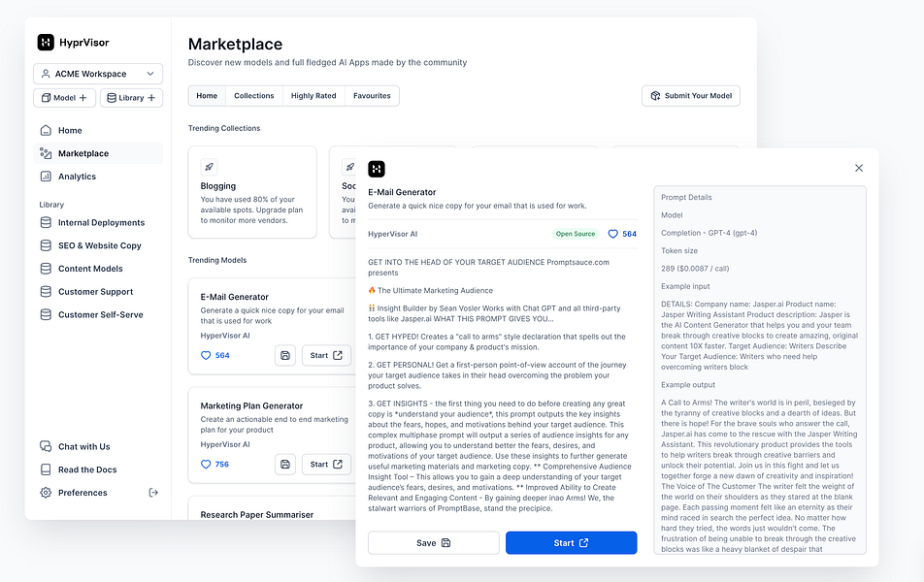Click the logout arrow icon beside Preferences
The width and height of the screenshot is (924, 582).
click(x=152, y=493)
